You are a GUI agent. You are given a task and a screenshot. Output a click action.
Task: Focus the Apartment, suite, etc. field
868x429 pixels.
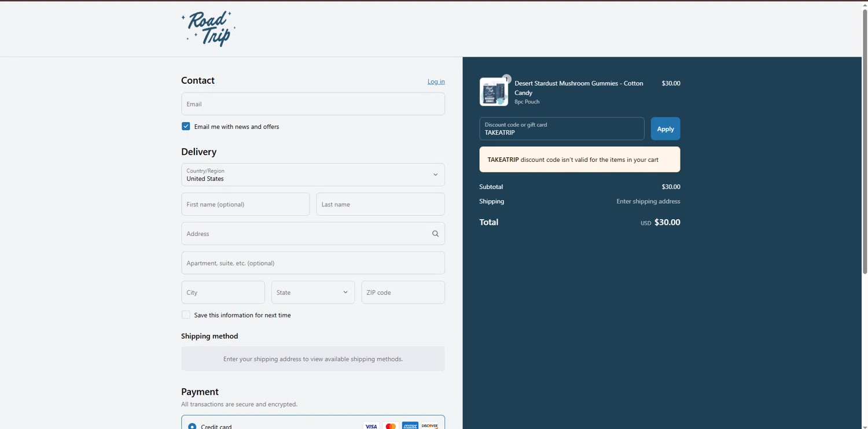click(x=313, y=263)
